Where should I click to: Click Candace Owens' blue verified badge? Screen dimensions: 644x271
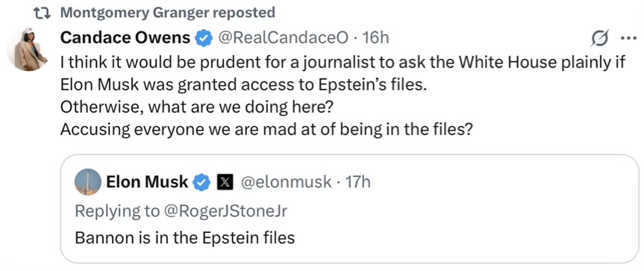click(x=203, y=39)
